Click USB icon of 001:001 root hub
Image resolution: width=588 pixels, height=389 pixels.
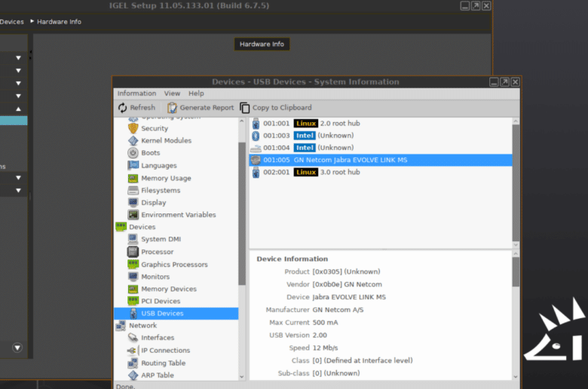pos(256,124)
